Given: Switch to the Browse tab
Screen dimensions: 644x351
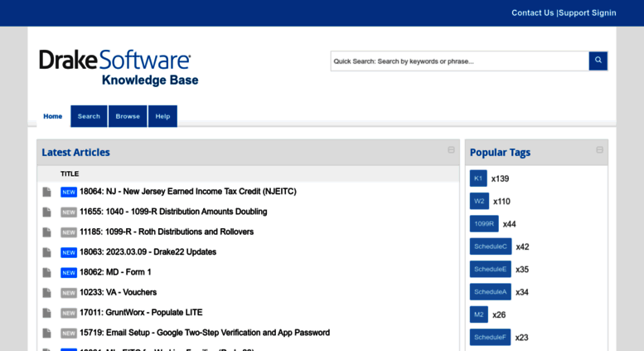Looking at the screenshot, I should 128,116.
